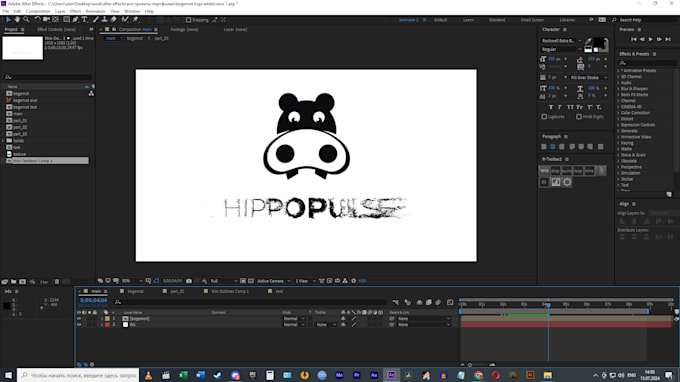The height and width of the screenshot is (382, 680).
Task: Open the Active Camera dropdown
Action: click(273, 281)
